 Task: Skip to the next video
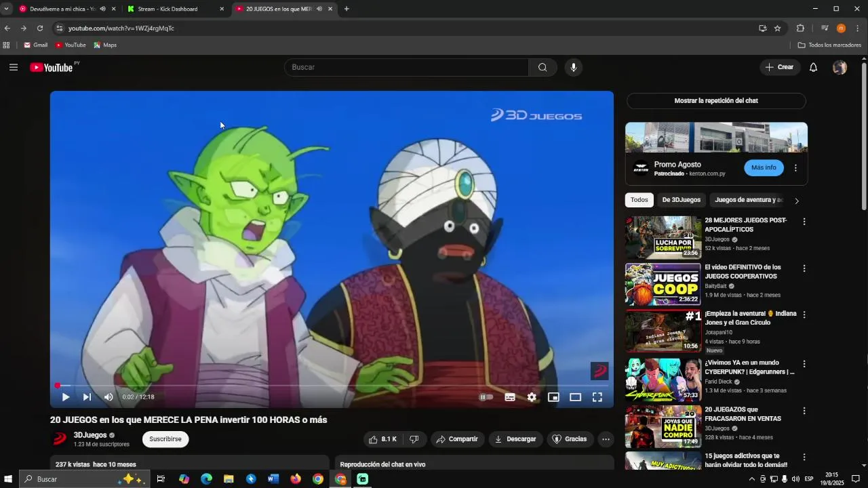click(87, 397)
